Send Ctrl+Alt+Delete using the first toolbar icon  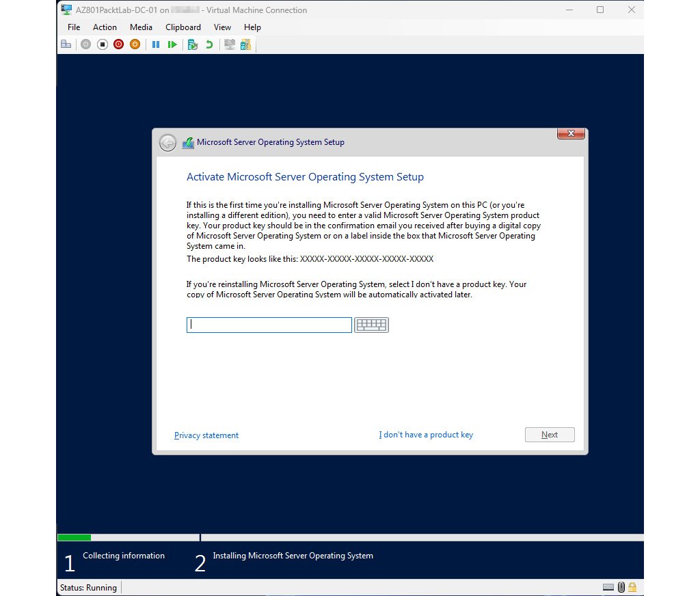point(66,44)
